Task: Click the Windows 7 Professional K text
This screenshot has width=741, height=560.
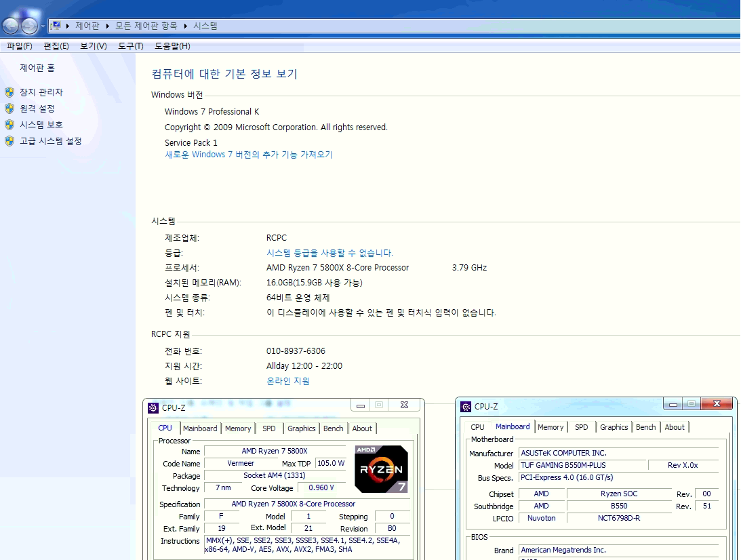Action: coord(212,112)
